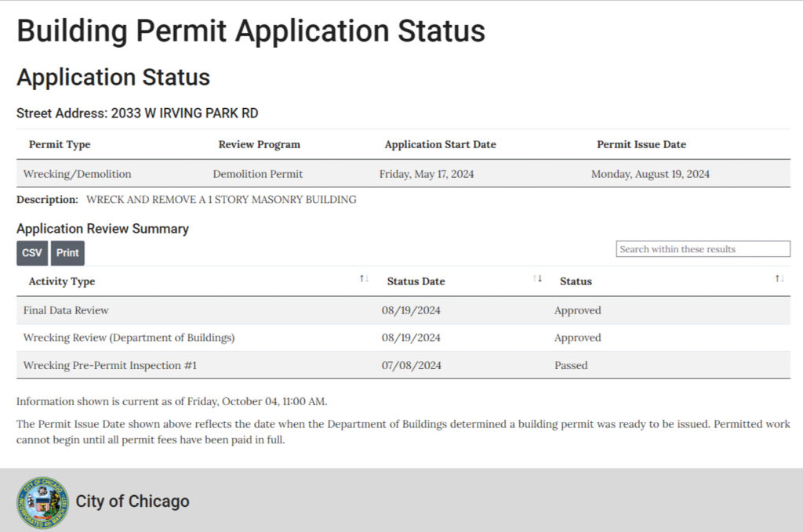Viewport: 803px width, 532px height.
Task: Click inside the search within these results box
Action: tap(703, 248)
